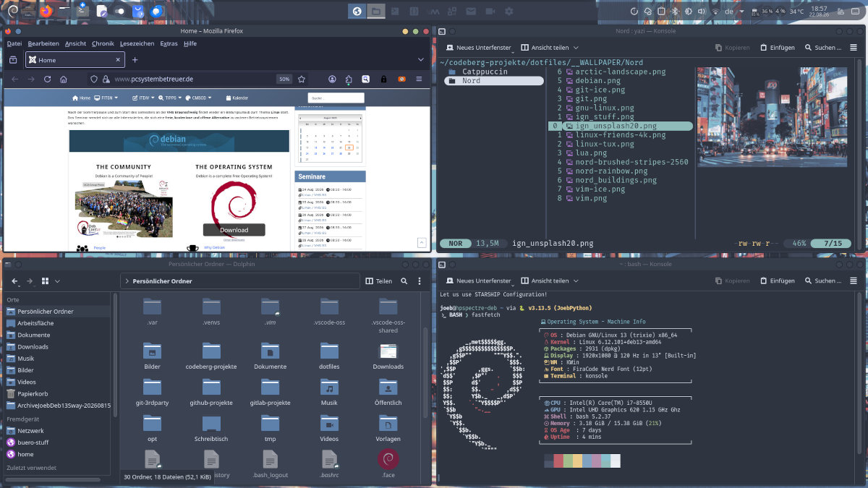This screenshot has width=868, height=488.
Task: Expand hidden system tray icons arrow
Action: click(x=742, y=11)
